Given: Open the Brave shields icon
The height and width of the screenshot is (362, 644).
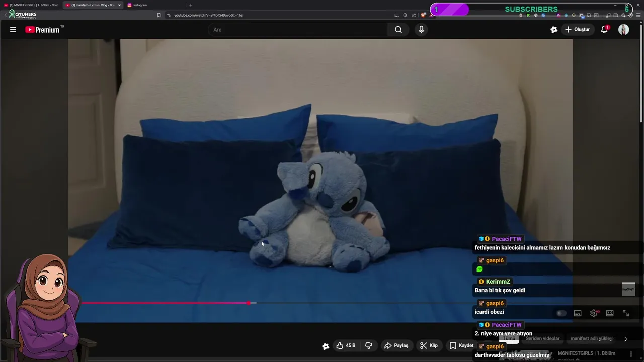Looking at the screenshot, I should tap(423, 15).
